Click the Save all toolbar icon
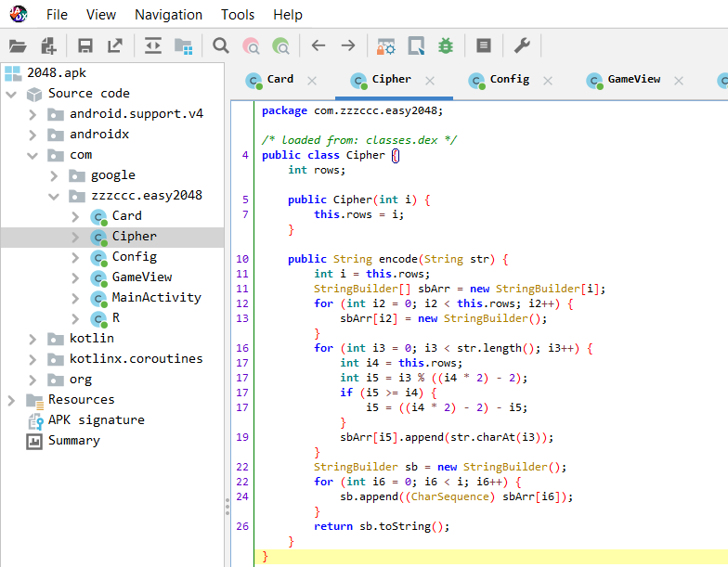This screenshot has height=567, width=728. 85,45
